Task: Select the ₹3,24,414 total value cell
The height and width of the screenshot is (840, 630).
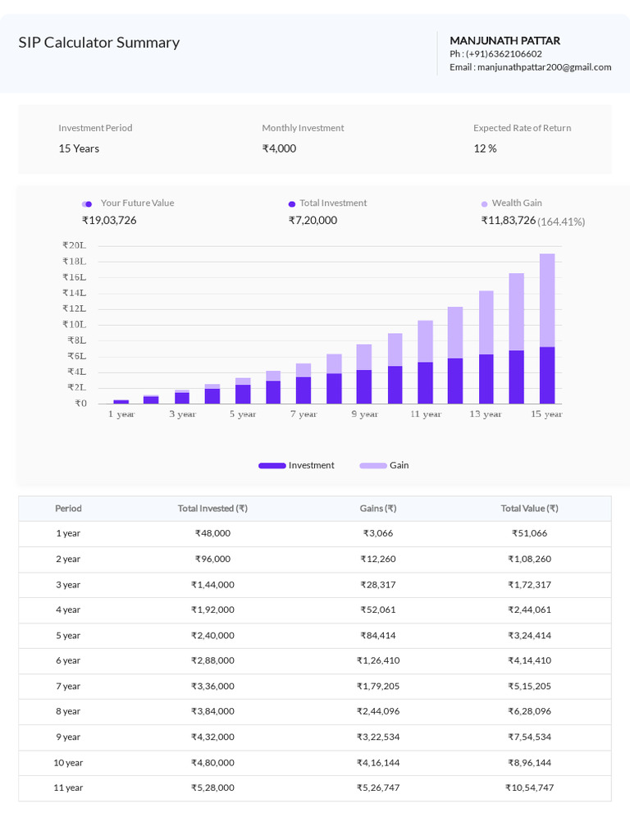Action: pos(529,636)
